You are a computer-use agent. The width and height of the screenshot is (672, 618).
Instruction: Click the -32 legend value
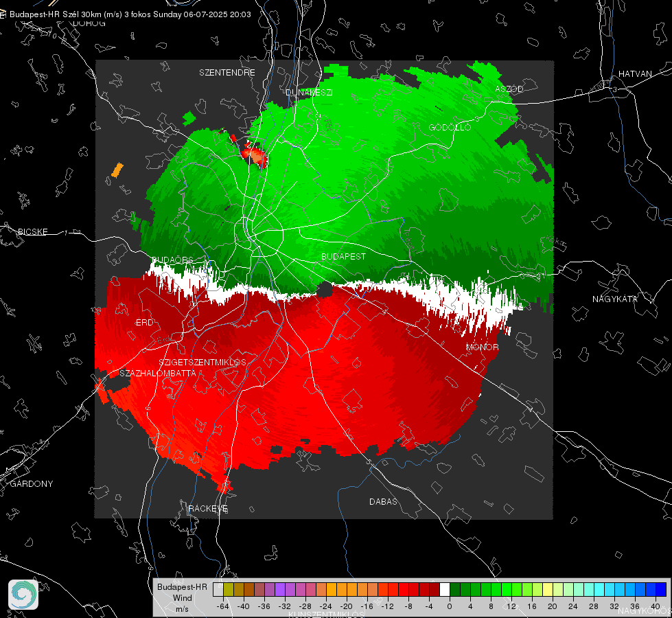pyautogui.click(x=285, y=606)
